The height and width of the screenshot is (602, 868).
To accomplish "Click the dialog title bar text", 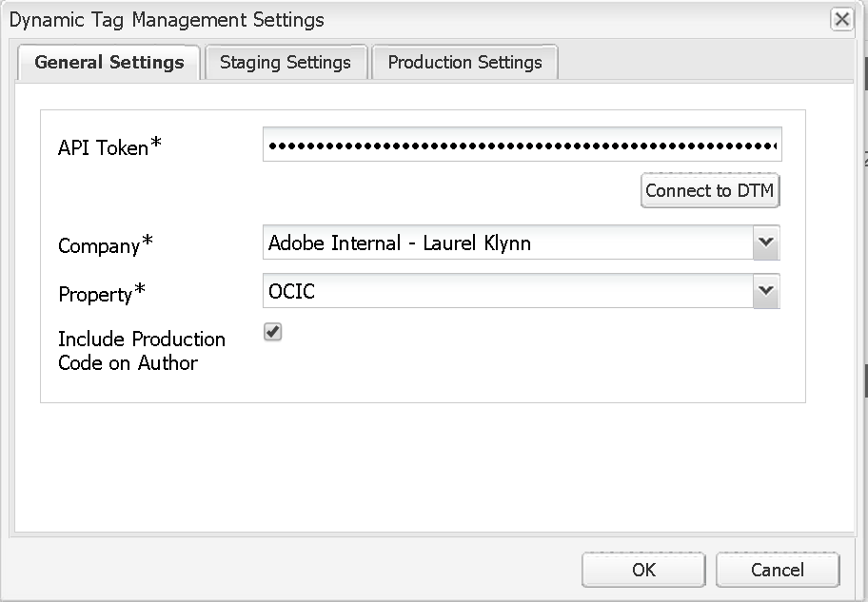I will (167, 20).
